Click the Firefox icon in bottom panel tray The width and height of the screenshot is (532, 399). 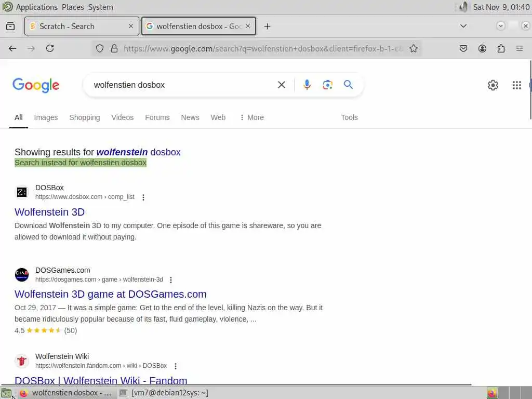pyautogui.click(x=492, y=393)
